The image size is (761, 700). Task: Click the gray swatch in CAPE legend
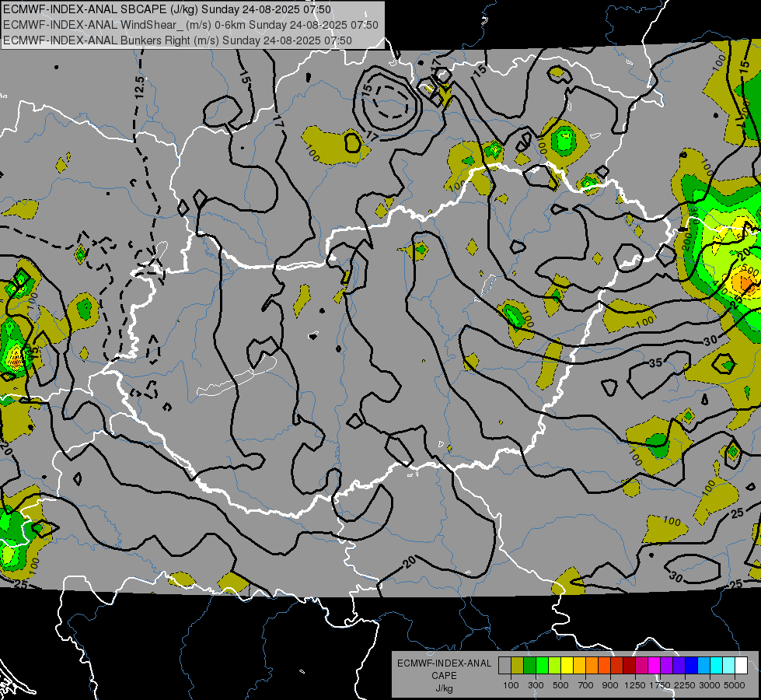tap(504, 666)
